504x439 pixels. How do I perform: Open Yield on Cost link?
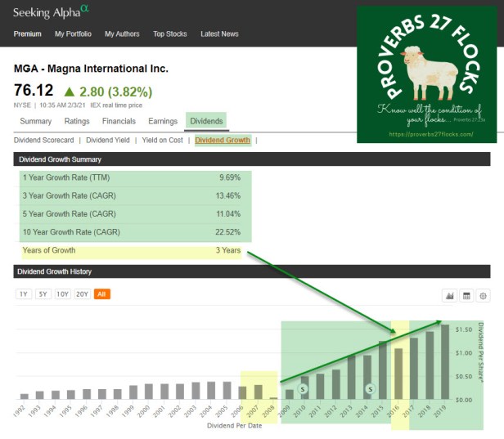tap(164, 141)
